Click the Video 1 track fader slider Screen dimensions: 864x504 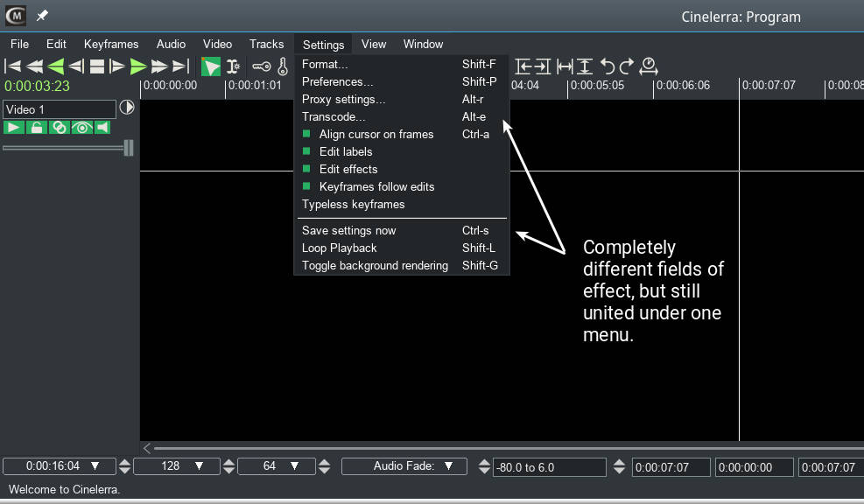129,148
